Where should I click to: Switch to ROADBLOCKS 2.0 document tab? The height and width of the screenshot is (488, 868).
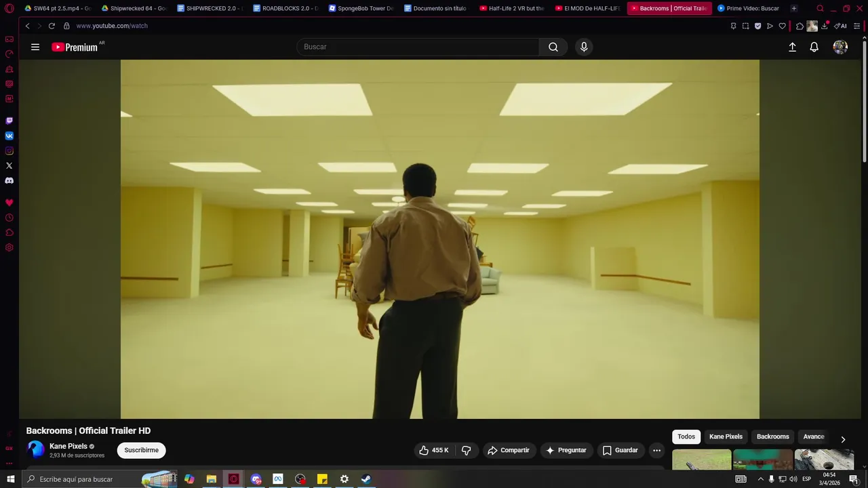[x=285, y=8]
